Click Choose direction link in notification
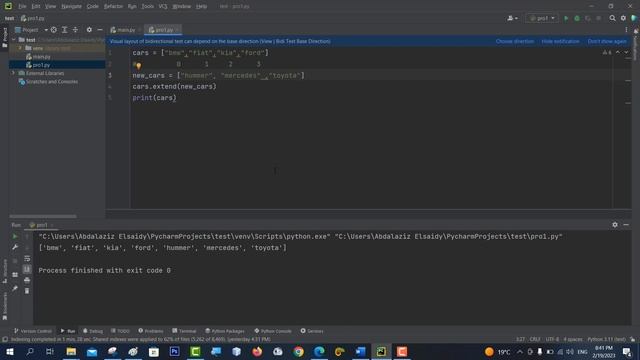 coord(515,41)
